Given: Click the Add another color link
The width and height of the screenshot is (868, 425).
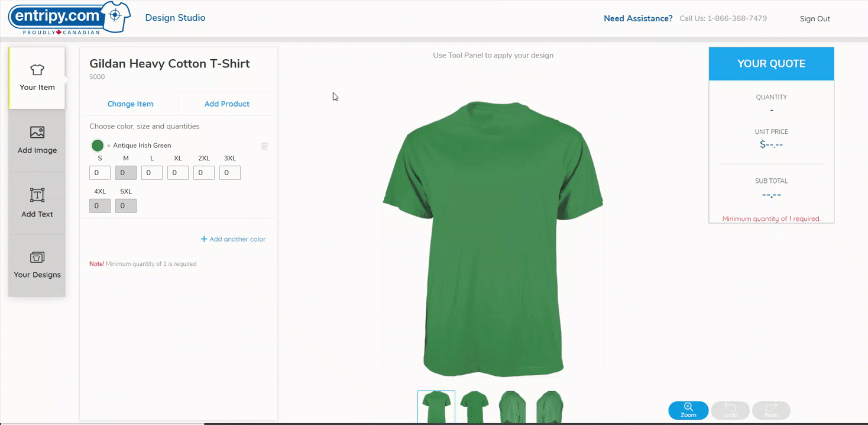Looking at the screenshot, I should pyautogui.click(x=233, y=239).
